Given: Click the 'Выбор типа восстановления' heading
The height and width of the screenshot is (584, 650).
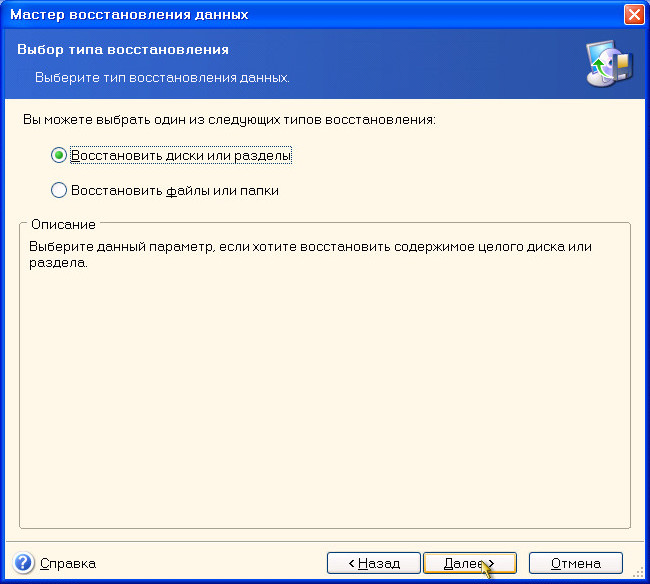Looking at the screenshot, I should [123, 49].
